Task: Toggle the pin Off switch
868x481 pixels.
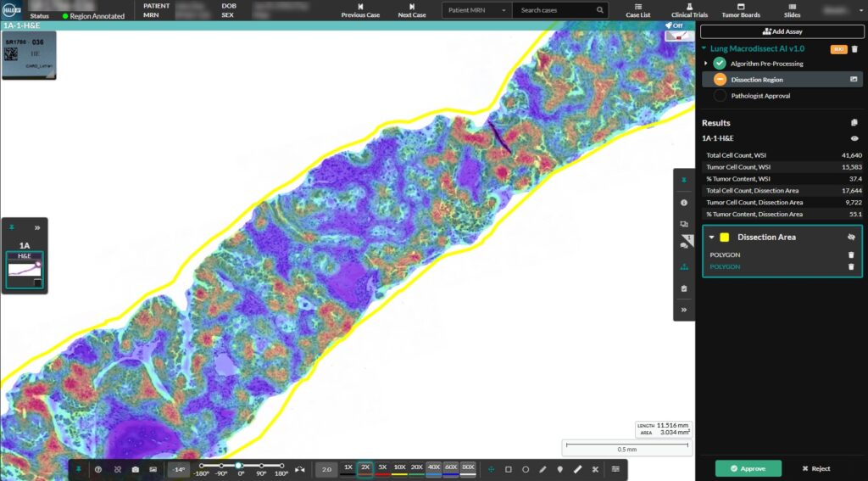Action: tap(674, 25)
